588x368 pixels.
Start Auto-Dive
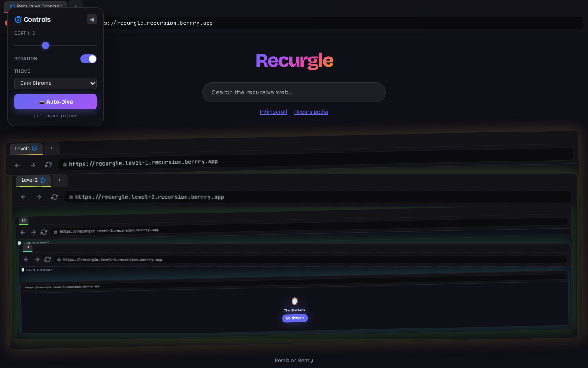[56, 102]
